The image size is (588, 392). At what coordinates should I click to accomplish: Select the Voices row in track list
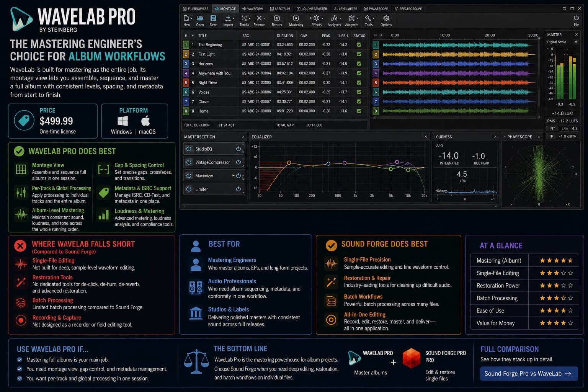click(x=275, y=92)
